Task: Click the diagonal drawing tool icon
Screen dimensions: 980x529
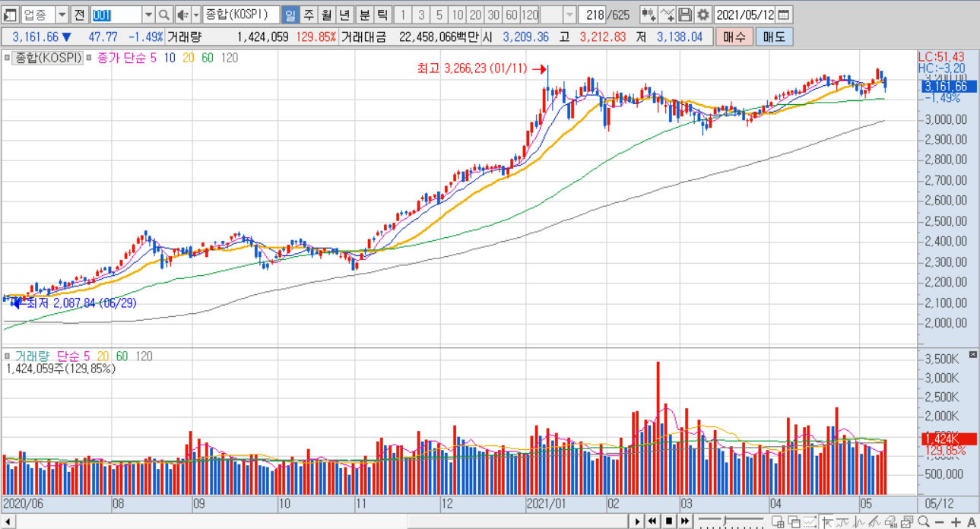Action: (x=875, y=521)
